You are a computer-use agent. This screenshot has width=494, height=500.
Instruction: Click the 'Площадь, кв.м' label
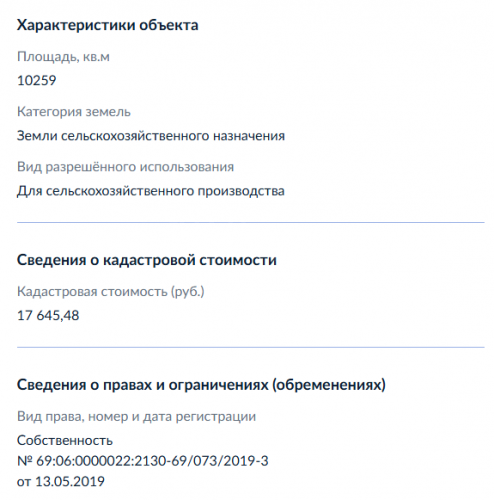63,57
